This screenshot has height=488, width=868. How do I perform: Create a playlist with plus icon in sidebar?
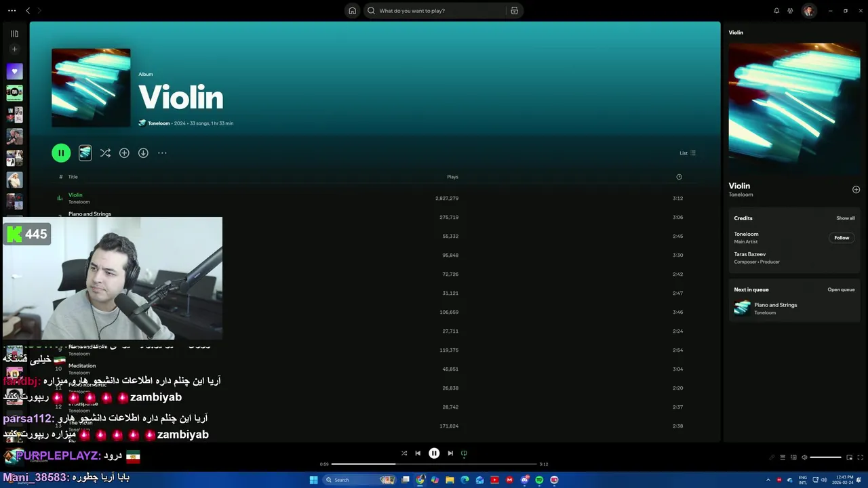(x=14, y=49)
